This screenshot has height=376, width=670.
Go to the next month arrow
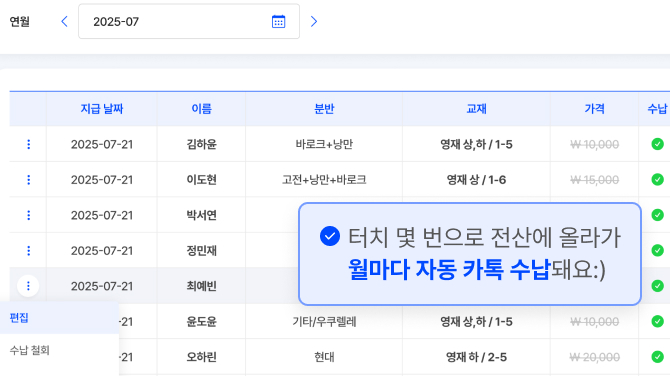click(314, 21)
